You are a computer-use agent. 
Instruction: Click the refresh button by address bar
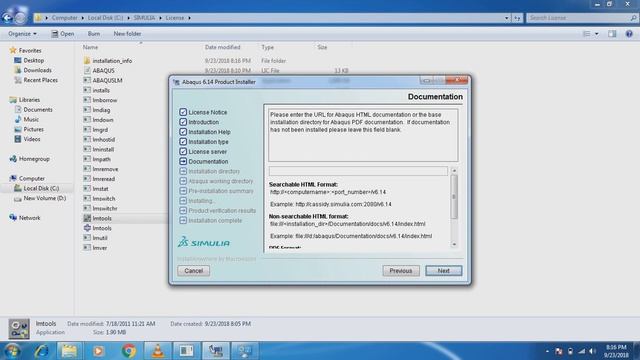click(517, 18)
